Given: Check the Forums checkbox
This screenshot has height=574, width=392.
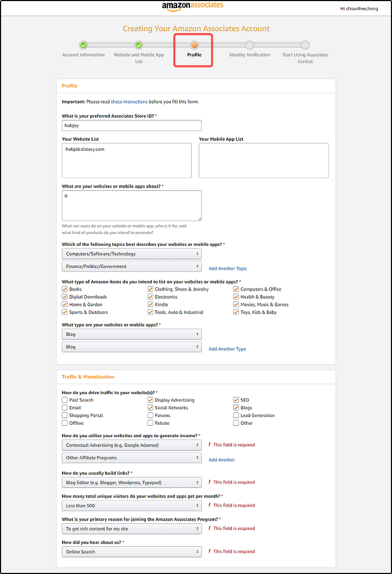Looking at the screenshot, I should click(150, 415).
